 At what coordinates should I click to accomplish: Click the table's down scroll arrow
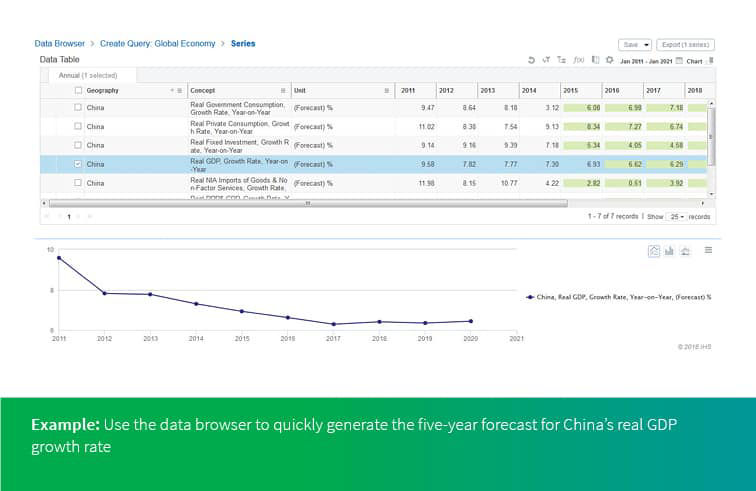[x=711, y=194]
